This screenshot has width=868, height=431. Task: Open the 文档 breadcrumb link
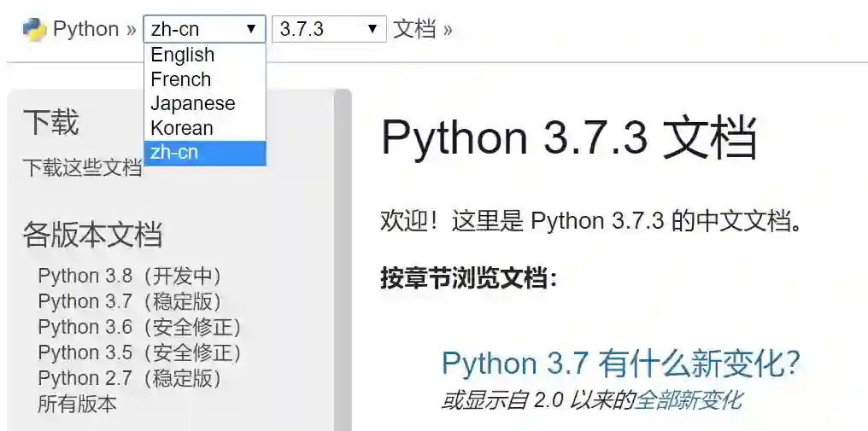[414, 29]
